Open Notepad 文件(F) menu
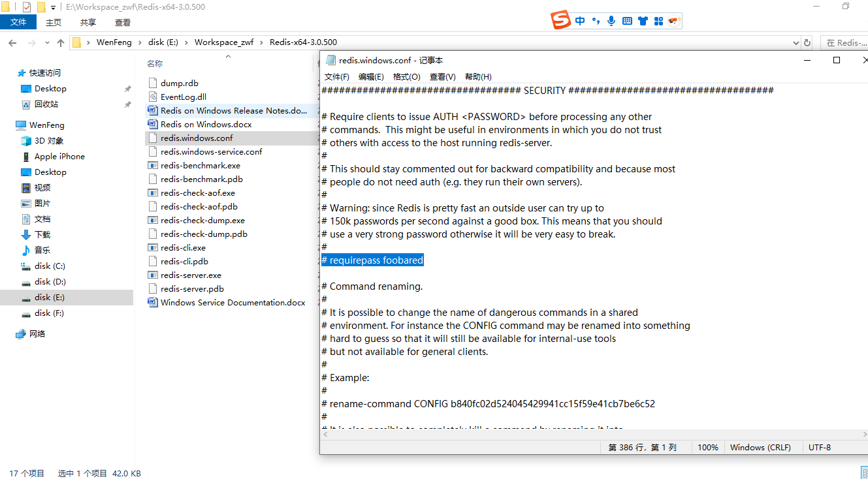Image resolution: width=868 pixels, height=479 pixels. pos(337,76)
